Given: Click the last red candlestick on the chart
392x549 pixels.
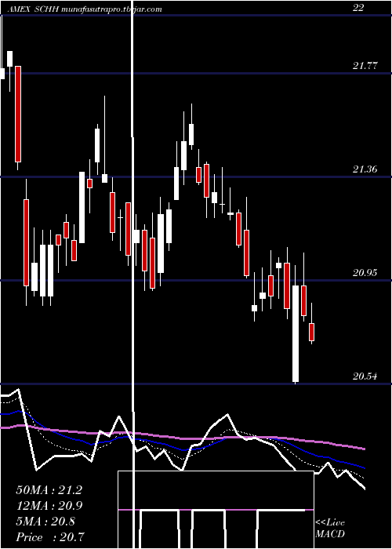Looking at the screenshot, I should (x=311, y=332).
